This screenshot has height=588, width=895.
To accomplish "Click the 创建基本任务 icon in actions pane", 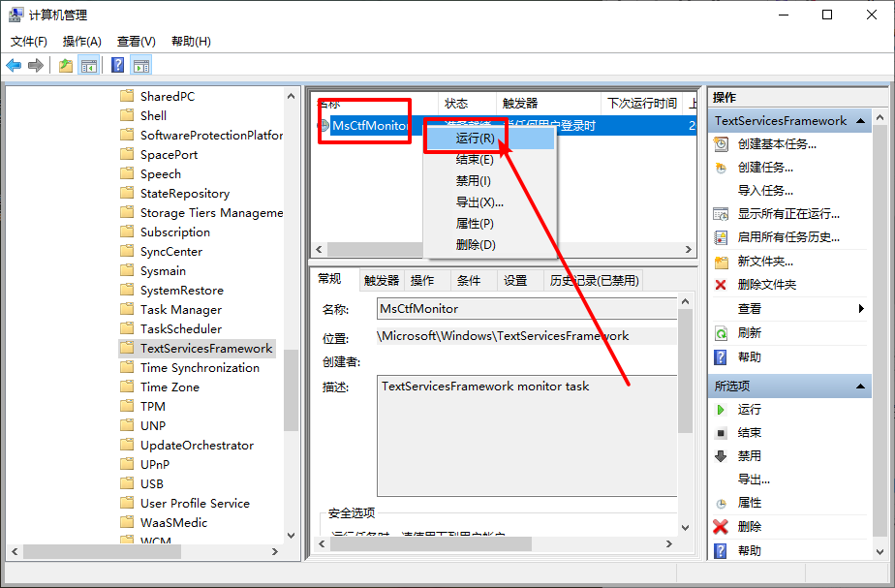I will pos(721,144).
